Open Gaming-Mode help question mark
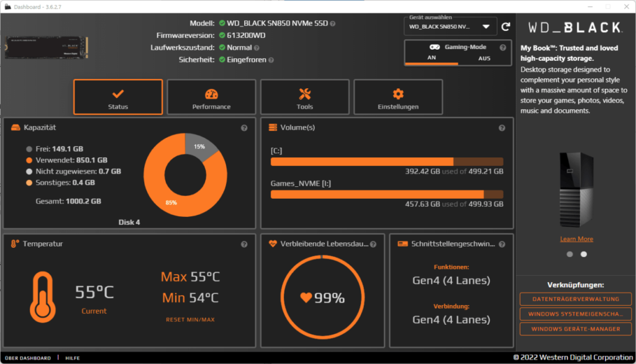The width and height of the screenshot is (636, 364). click(x=503, y=47)
